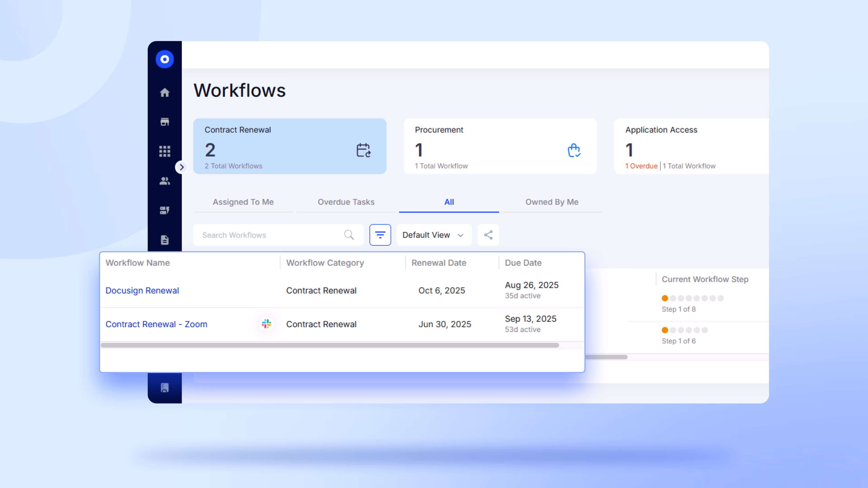Click the share icon next to Default View
The width and height of the screenshot is (868, 488).
tap(488, 235)
